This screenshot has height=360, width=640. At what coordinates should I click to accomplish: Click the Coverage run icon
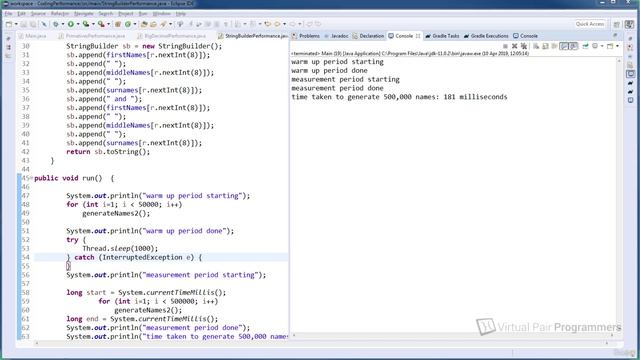[x=86, y=24]
